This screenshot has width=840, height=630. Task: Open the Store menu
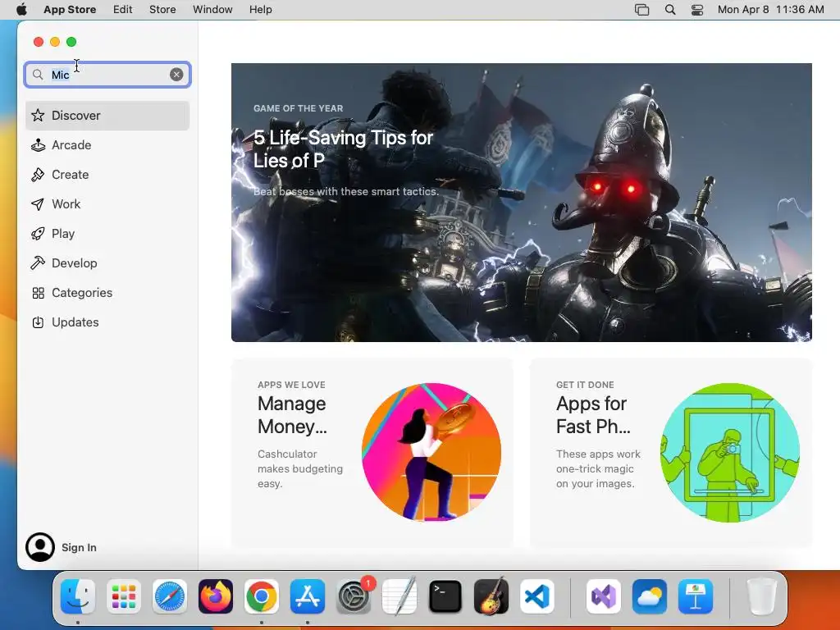coord(162,10)
